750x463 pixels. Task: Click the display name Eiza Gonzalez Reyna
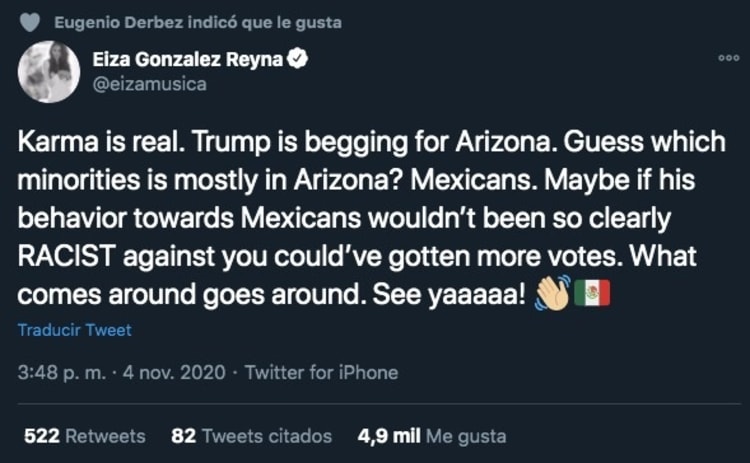[187, 60]
